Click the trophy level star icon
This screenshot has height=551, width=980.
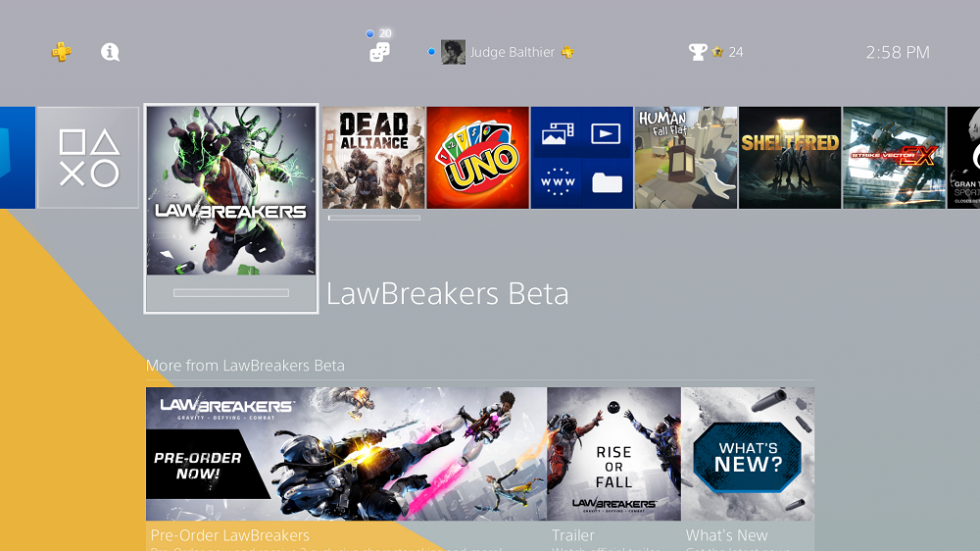(717, 53)
